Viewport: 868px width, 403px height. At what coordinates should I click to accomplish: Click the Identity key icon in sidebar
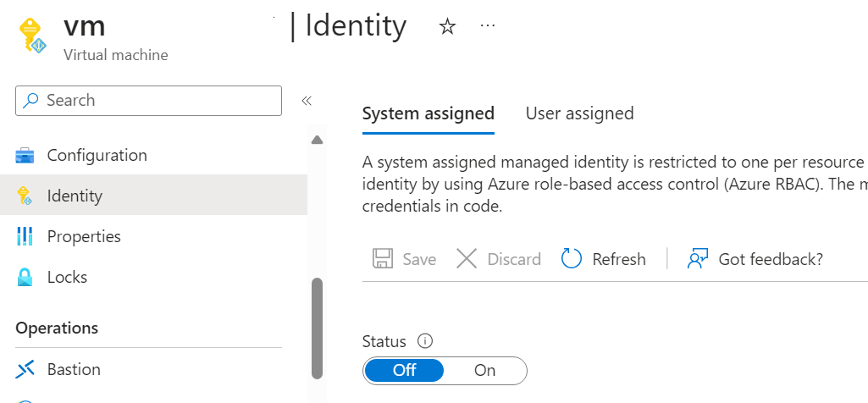click(25, 196)
